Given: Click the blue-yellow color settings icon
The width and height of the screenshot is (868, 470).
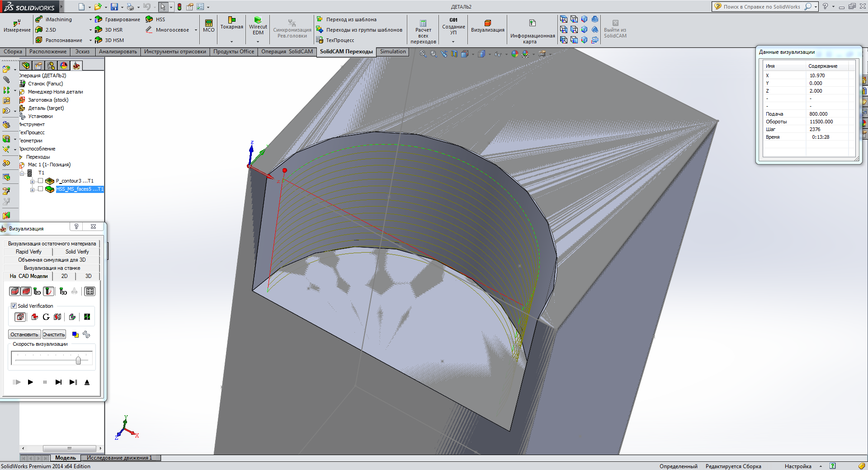Looking at the screenshot, I should [x=75, y=334].
